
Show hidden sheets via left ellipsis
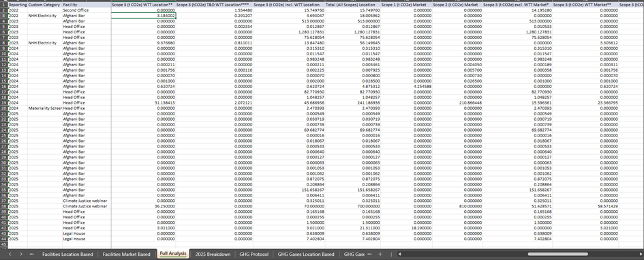coord(31,255)
